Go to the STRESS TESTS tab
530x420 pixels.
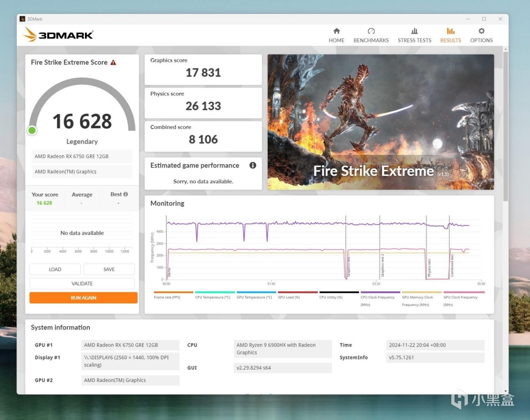pos(414,35)
